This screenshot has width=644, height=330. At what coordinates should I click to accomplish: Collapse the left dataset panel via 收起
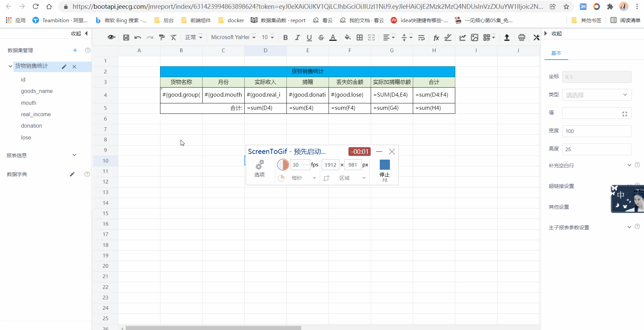point(80,33)
